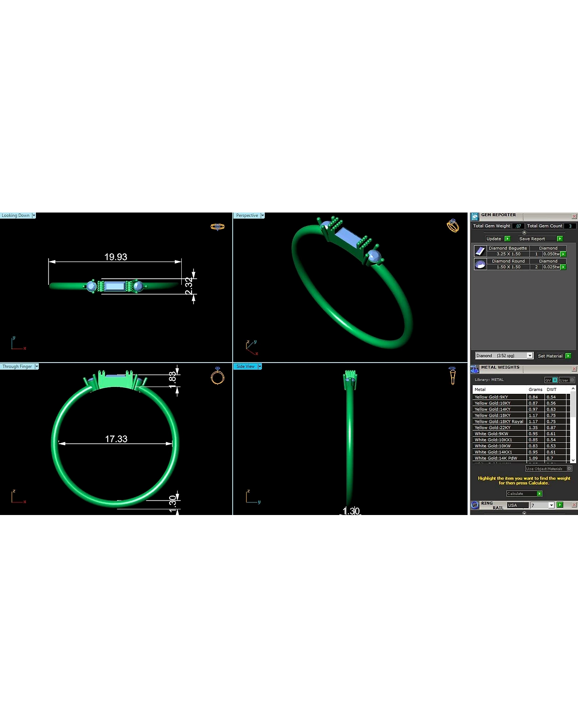
Task: Toggle the GV library switch
Action: pyautogui.click(x=551, y=380)
